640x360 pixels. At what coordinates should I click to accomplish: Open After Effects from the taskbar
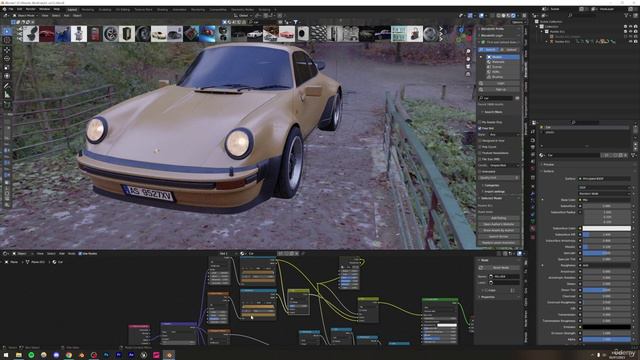131,355
